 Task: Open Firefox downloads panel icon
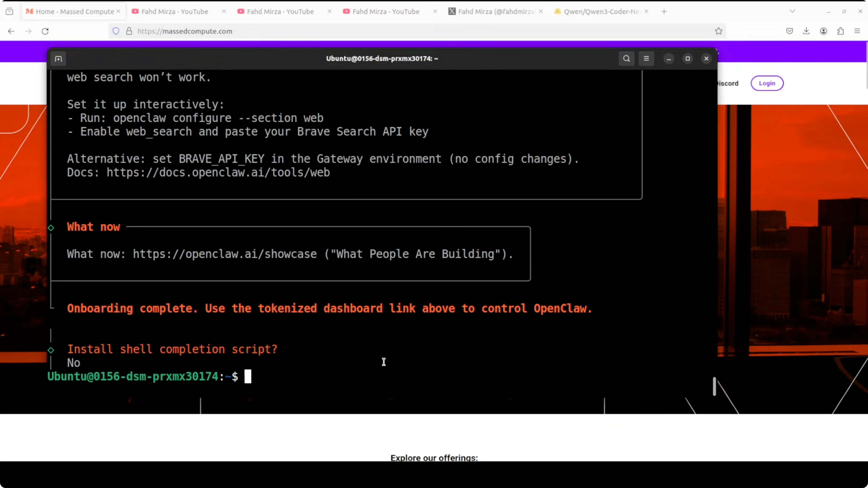806,31
